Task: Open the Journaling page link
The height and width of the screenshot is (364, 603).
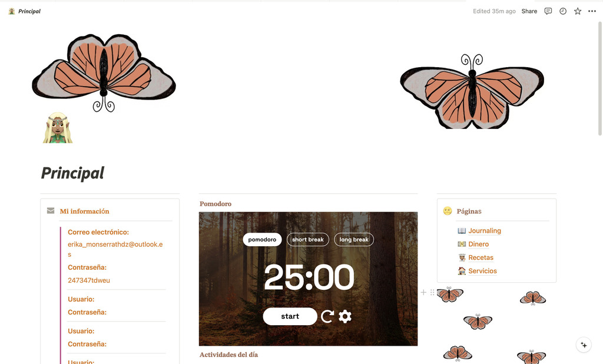Action: click(x=485, y=230)
